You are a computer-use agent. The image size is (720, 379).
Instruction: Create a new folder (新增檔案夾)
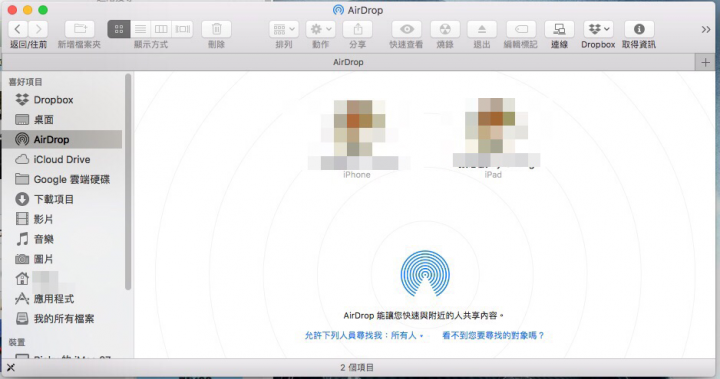tap(80, 29)
